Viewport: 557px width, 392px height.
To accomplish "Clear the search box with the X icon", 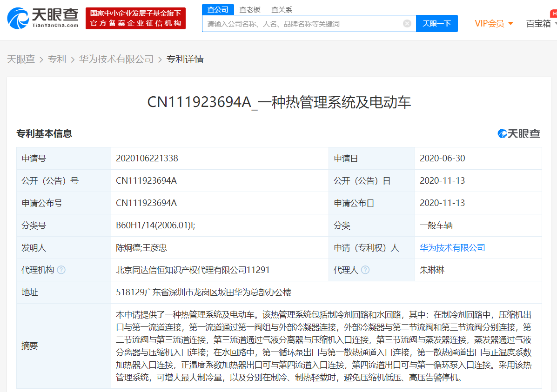I will (x=407, y=23).
